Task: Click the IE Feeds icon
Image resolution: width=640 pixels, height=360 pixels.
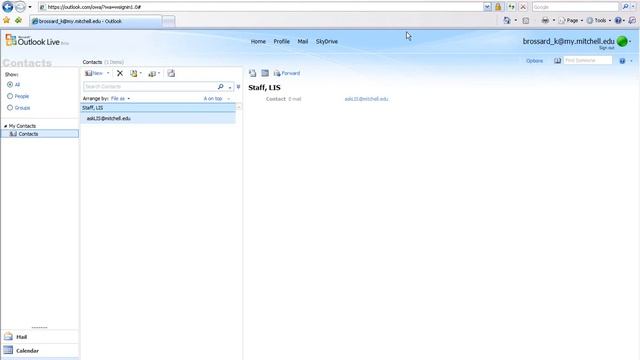Action: point(526,20)
